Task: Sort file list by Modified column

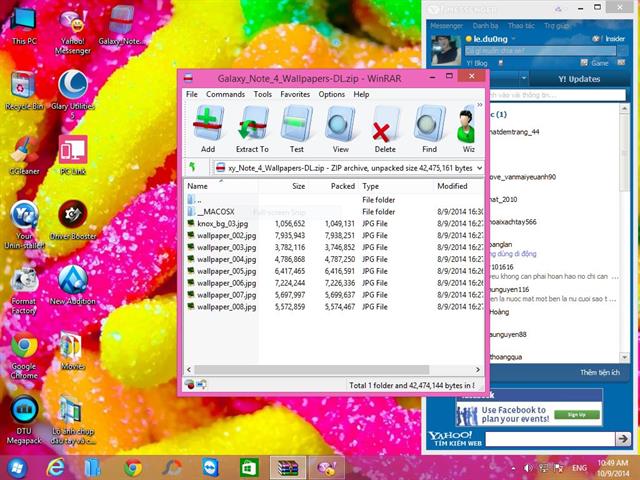Action: [x=458, y=186]
